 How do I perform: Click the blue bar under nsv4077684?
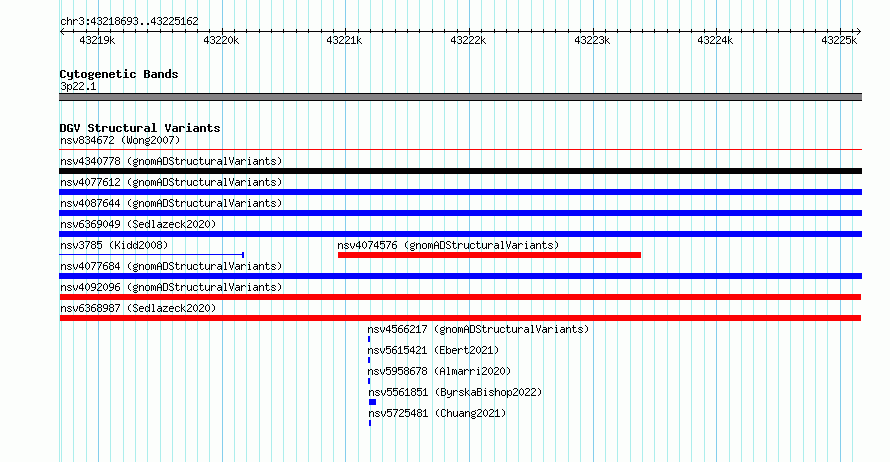click(x=460, y=276)
